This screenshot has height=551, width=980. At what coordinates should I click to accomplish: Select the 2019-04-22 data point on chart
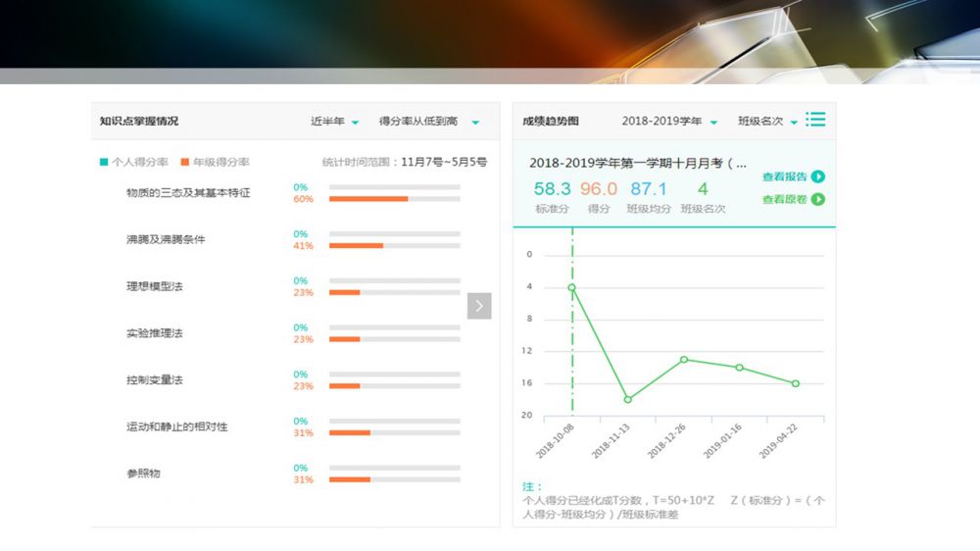pyautogui.click(x=796, y=383)
